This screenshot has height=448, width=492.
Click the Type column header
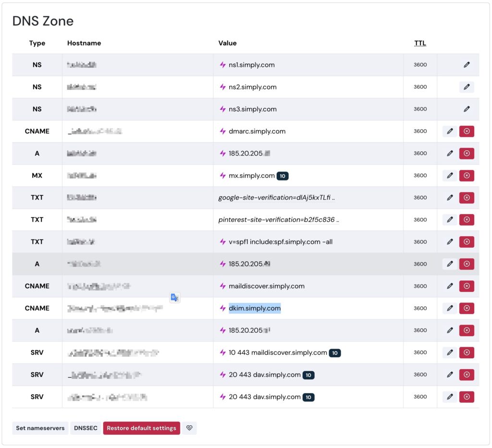coord(37,43)
